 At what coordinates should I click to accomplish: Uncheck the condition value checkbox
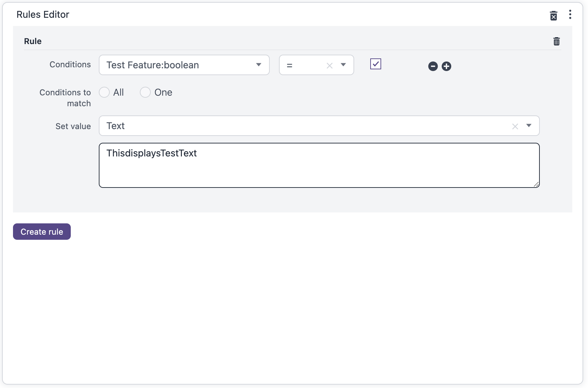click(375, 64)
